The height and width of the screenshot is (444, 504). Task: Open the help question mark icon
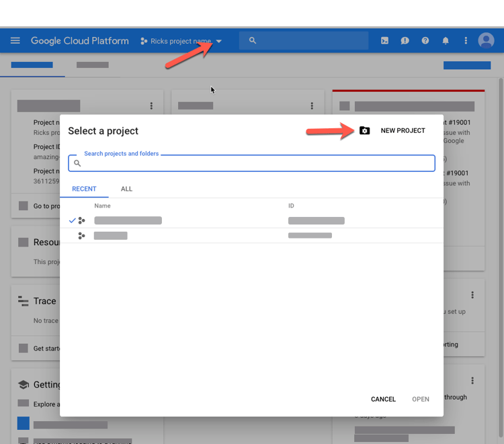click(425, 40)
